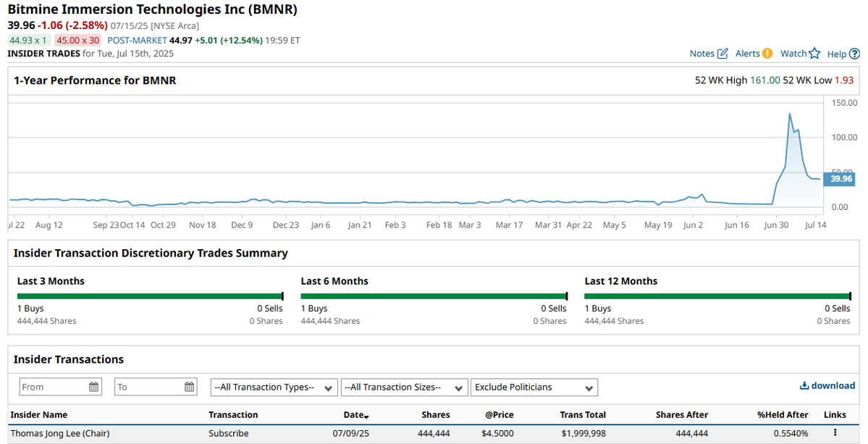
Task: Click the Insider Name column header
Action: click(x=39, y=414)
